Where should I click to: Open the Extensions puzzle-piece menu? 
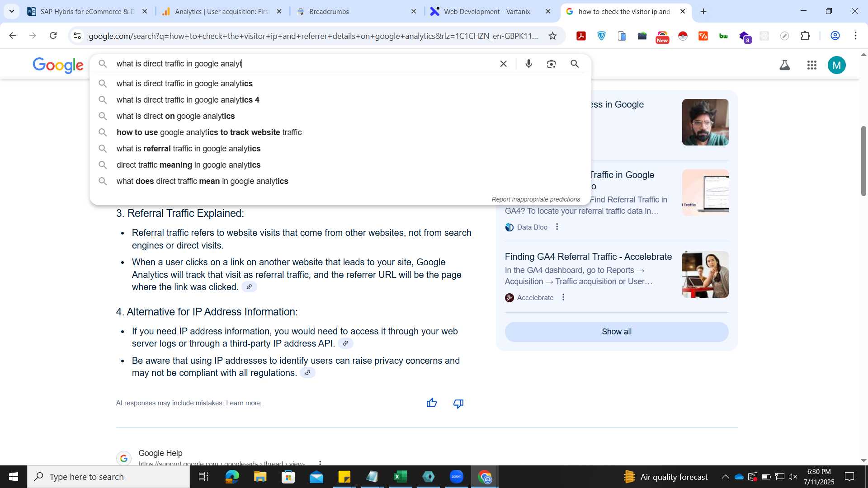[x=805, y=36]
